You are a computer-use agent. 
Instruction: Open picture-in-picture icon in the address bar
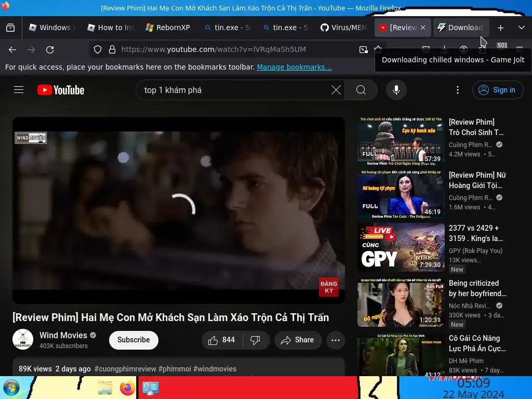tap(363, 49)
